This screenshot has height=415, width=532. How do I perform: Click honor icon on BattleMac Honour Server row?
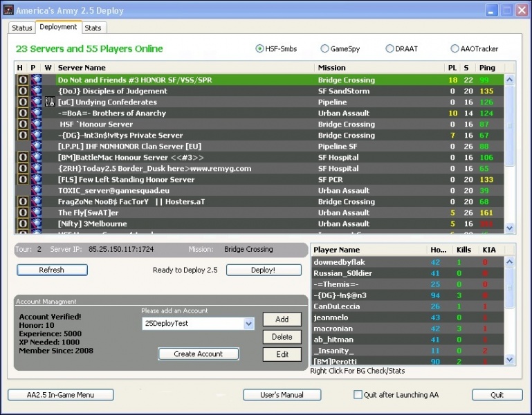(x=23, y=157)
